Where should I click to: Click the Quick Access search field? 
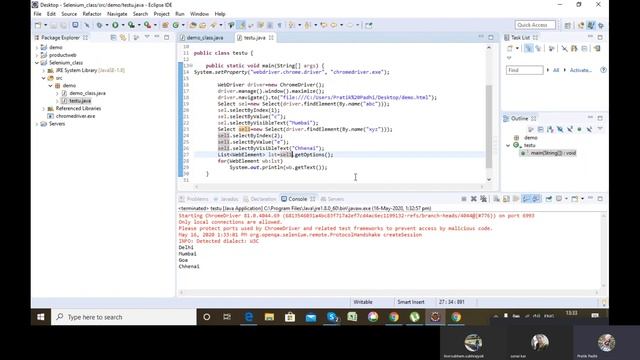pyautogui.click(x=535, y=25)
